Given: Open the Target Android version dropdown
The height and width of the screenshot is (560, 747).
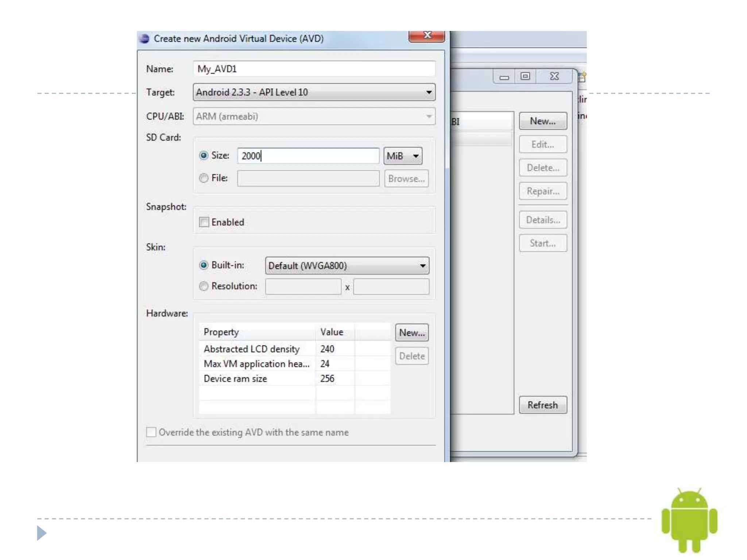Looking at the screenshot, I should click(x=314, y=92).
